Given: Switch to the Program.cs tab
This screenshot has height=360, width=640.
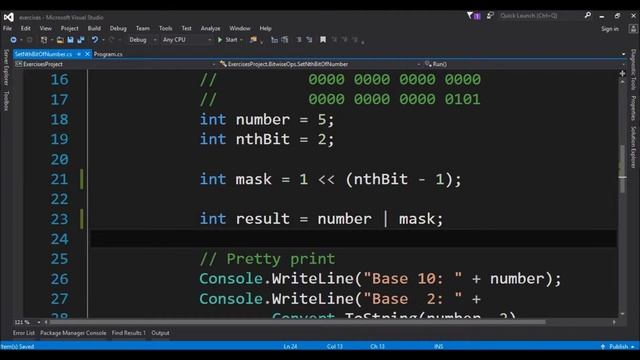Looking at the screenshot, I should [x=108, y=54].
